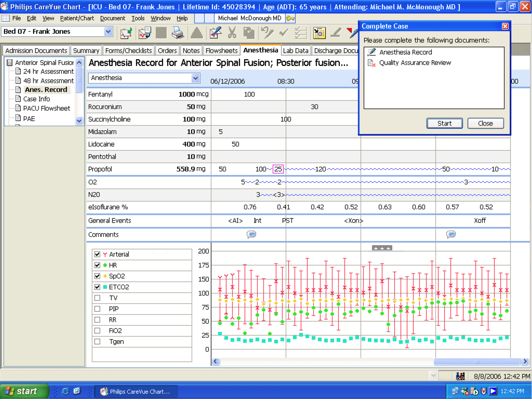The width and height of the screenshot is (532, 399).
Task: Expand the Anesthesia view dropdown
Action: tap(196, 78)
